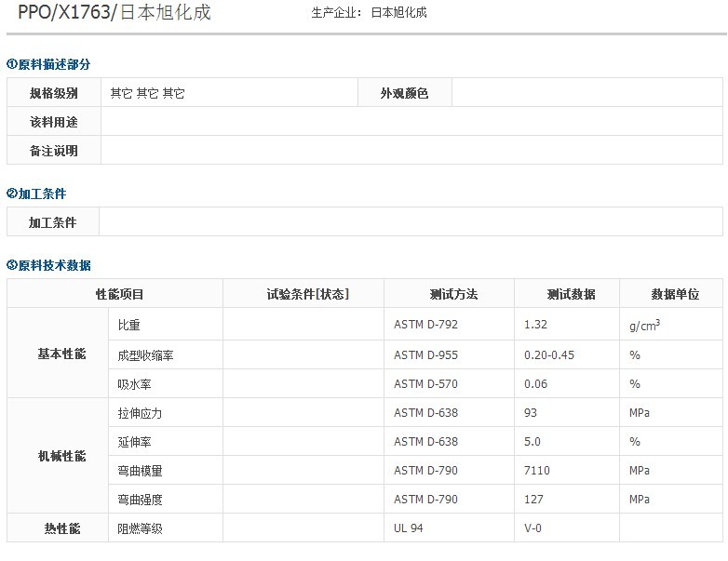Click the elongation value 5.0

[533, 441]
